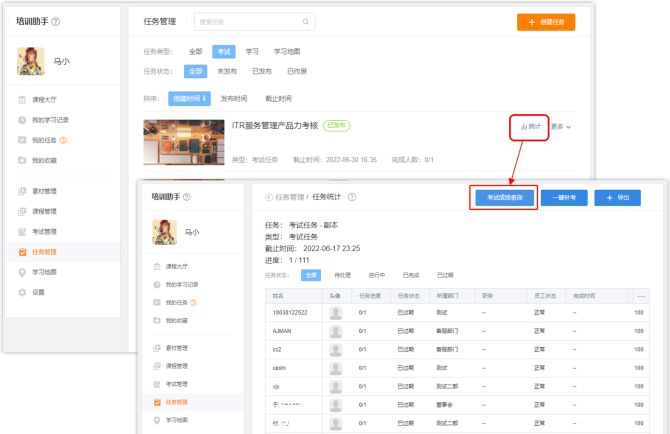670x434 pixels.
Task: Expand the 更多 dropdown on the task row
Action: [562, 127]
